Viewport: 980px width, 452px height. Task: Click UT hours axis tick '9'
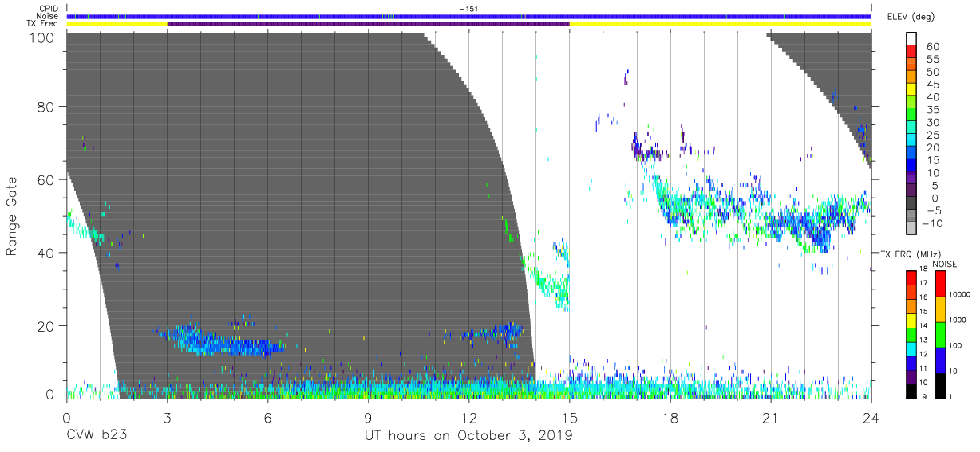click(369, 417)
